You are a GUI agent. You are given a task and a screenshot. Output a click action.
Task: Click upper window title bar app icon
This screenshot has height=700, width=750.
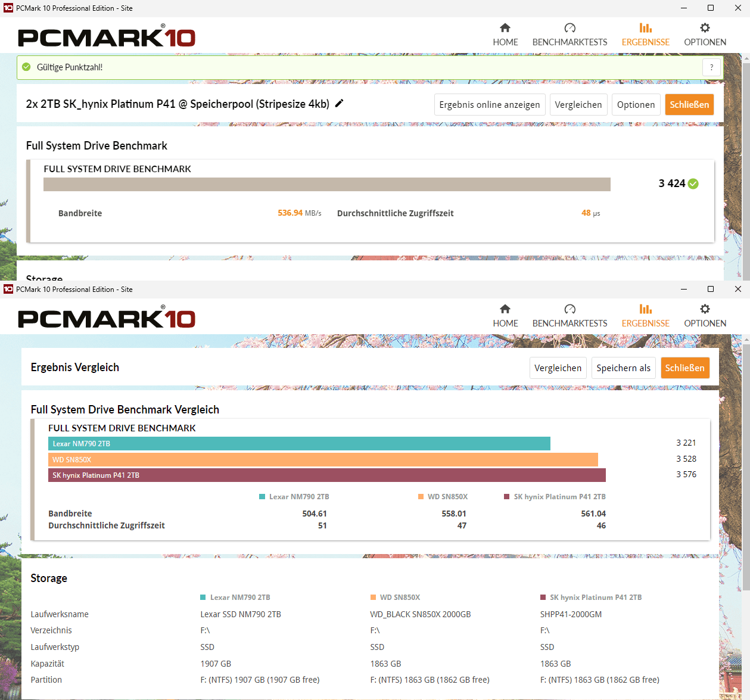tap(8, 8)
